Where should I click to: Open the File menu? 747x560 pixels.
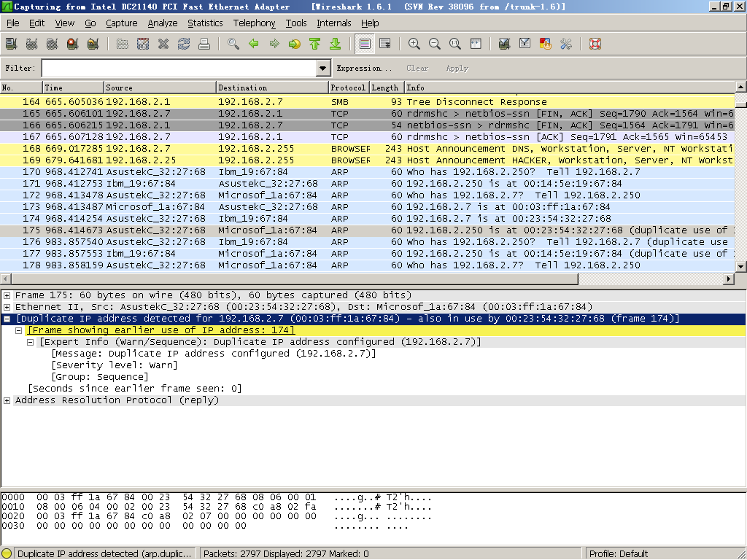coord(13,23)
